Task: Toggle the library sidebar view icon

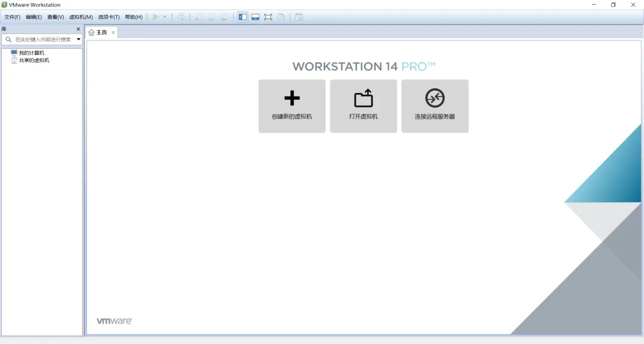Action: [x=243, y=17]
